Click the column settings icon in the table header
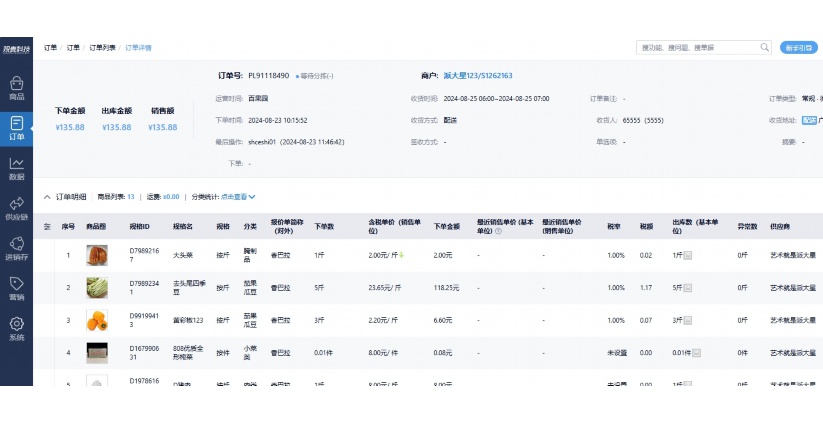Image resolution: width=823 pixels, height=423 pixels. (x=47, y=227)
